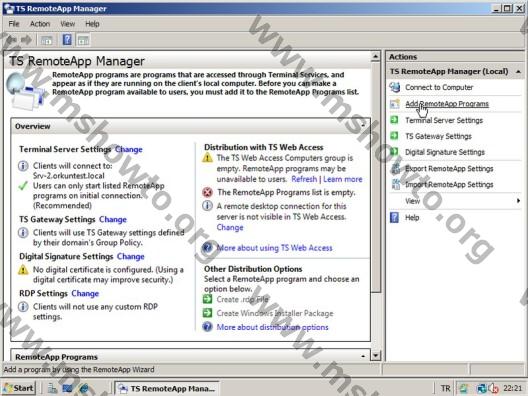The width and height of the screenshot is (528, 396).
Task: Click the scroll up arrow of the main pane
Action: point(375,56)
